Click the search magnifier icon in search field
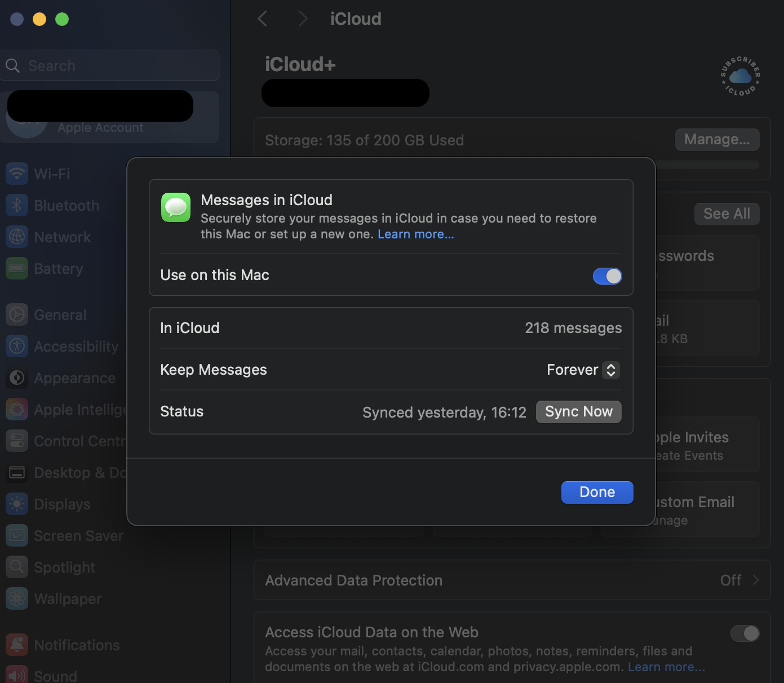This screenshot has height=683, width=784. point(12,66)
